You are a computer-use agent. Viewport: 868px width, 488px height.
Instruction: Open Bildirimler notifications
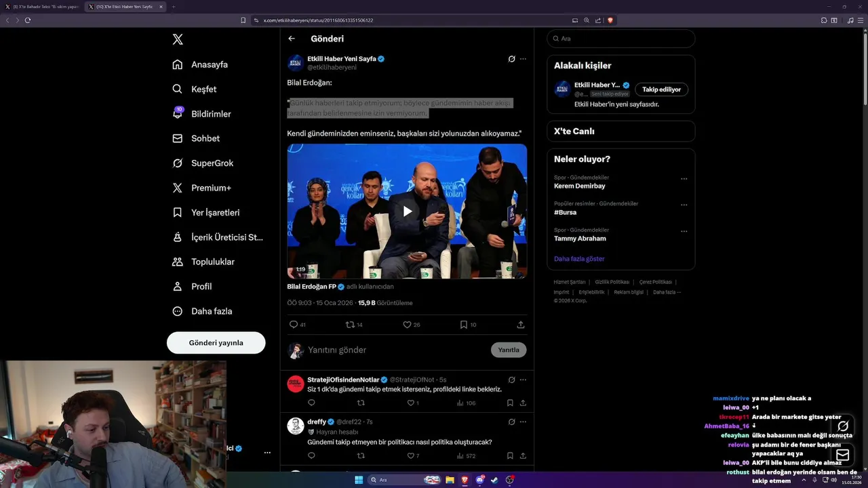click(x=201, y=114)
